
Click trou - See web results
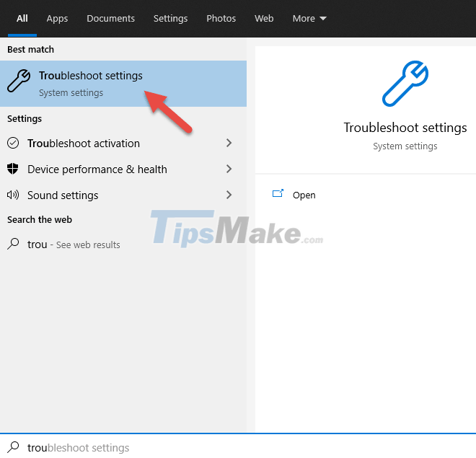coord(123,245)
